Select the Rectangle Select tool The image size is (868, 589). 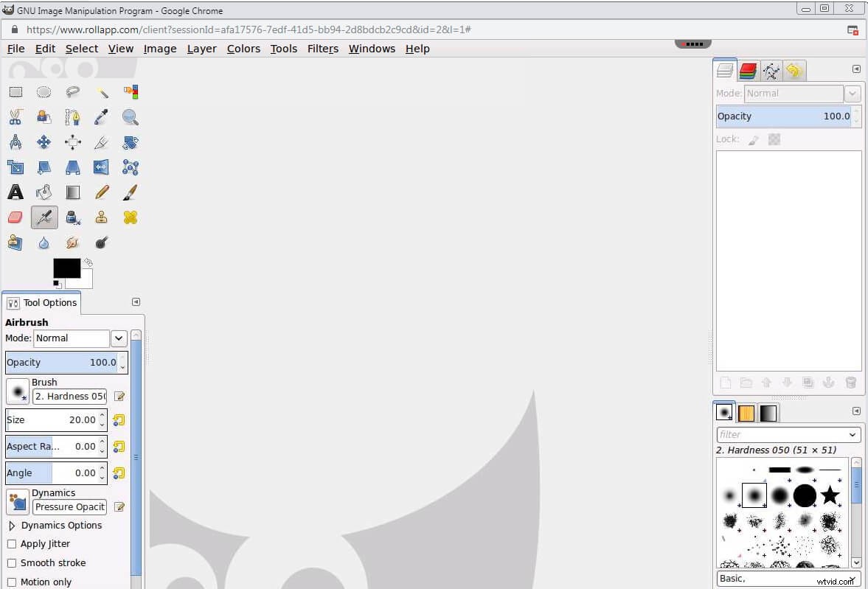tap(15, 92)
